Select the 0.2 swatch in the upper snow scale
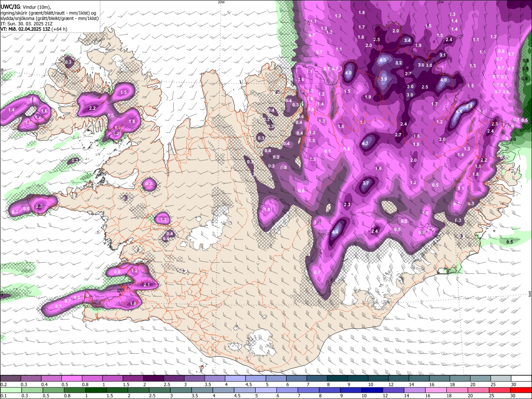Image resolution: width=532 pixels, height=399 pixels. [x=10, y=379]
